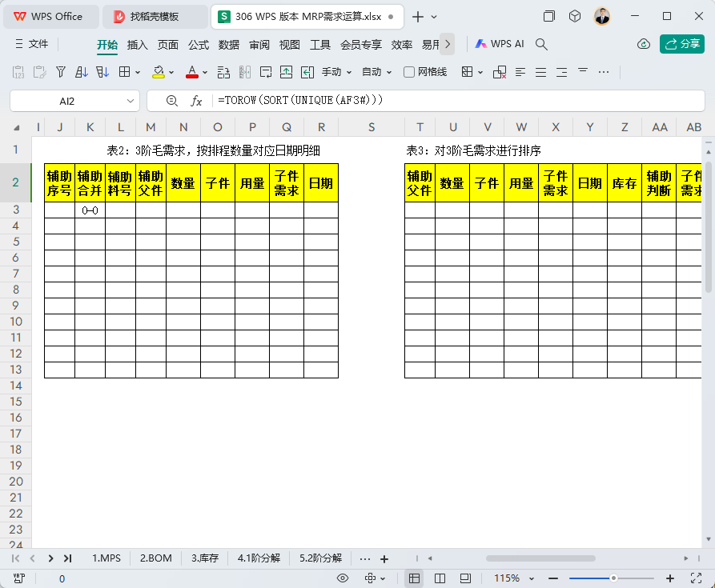Click the search magnifier icon

point(541,44)
